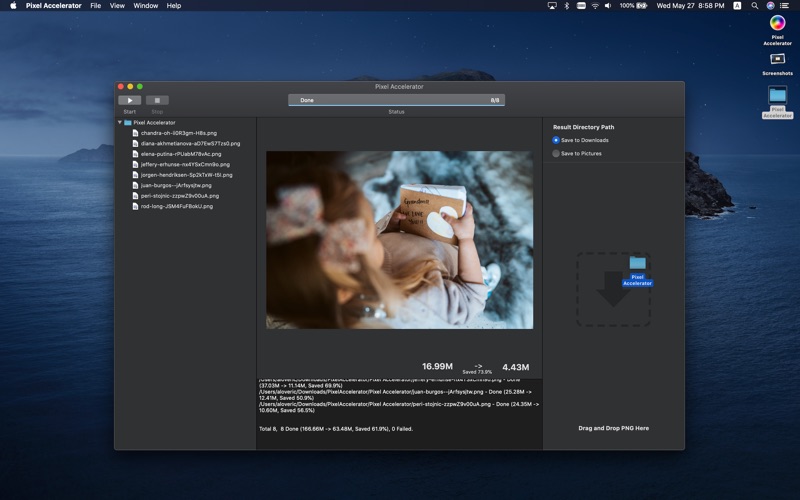This screenshot has width=800, height=500.
Task: Select the Save to Downloads option
Action: 556,140
